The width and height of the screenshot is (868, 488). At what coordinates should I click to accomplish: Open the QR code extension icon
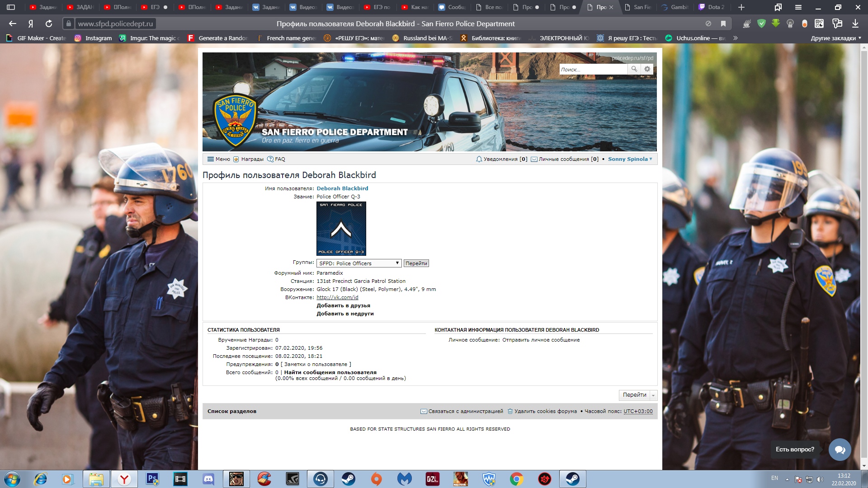[819, 23]
